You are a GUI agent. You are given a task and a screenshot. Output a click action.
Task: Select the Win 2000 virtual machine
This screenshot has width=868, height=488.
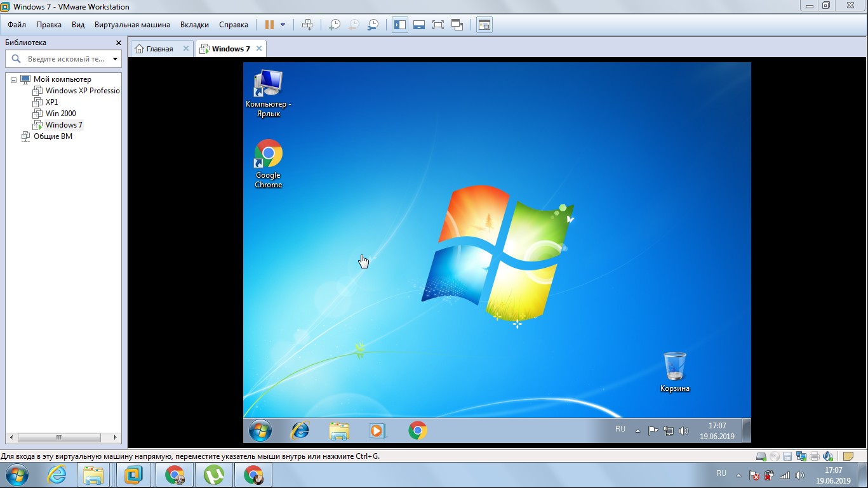point(60,114)
